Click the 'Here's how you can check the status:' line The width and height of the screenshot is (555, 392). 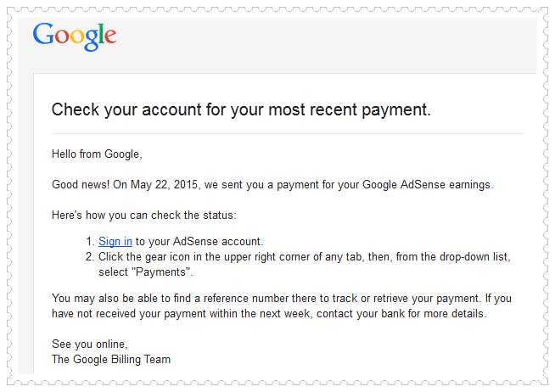pos(143,216)
